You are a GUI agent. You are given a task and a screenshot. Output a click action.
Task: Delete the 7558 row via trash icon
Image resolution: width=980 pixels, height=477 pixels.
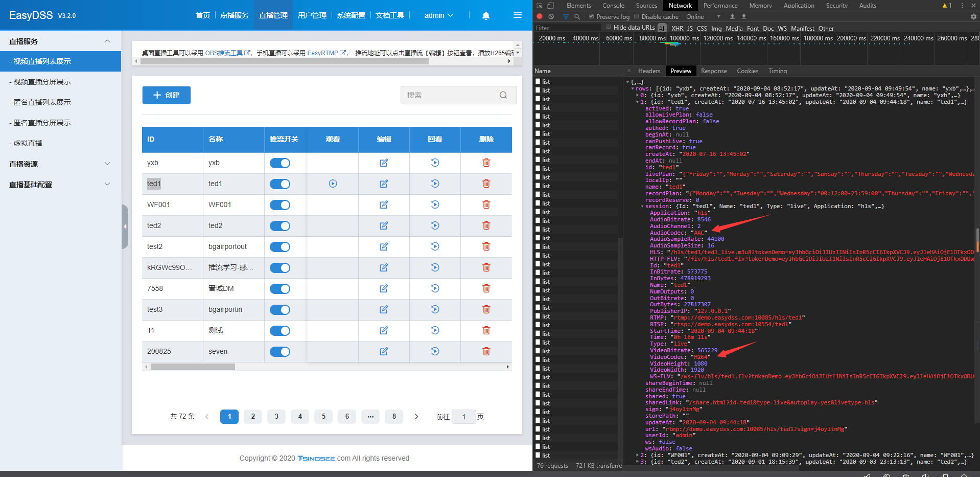pos(486,288)
